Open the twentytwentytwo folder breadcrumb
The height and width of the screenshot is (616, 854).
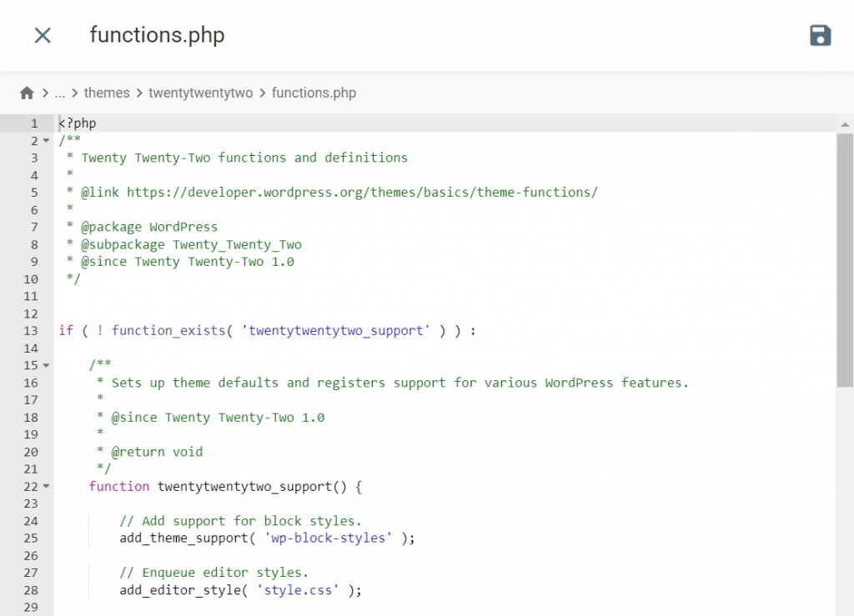200,93
